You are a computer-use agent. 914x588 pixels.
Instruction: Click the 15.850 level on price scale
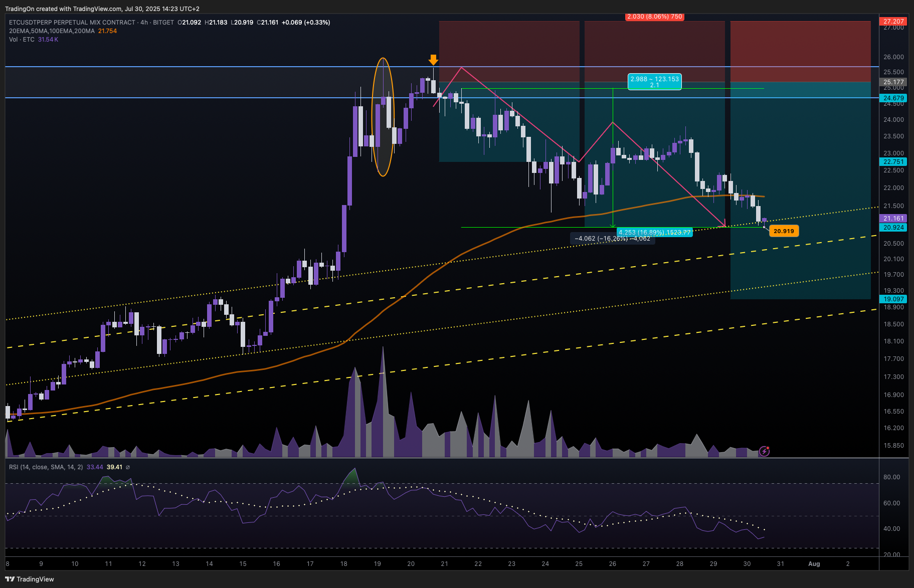pyautogui.click(x=893, y=446)
